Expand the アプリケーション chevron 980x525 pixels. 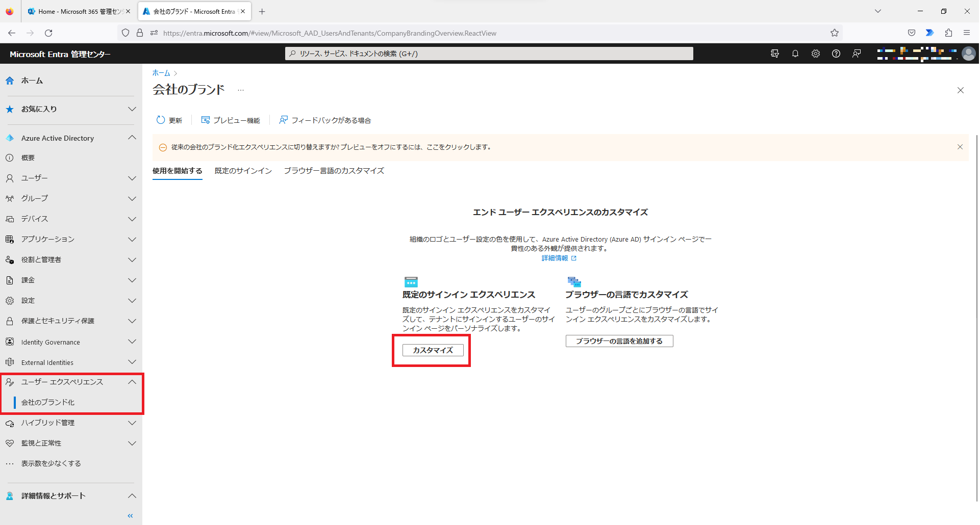coord(132,240)
